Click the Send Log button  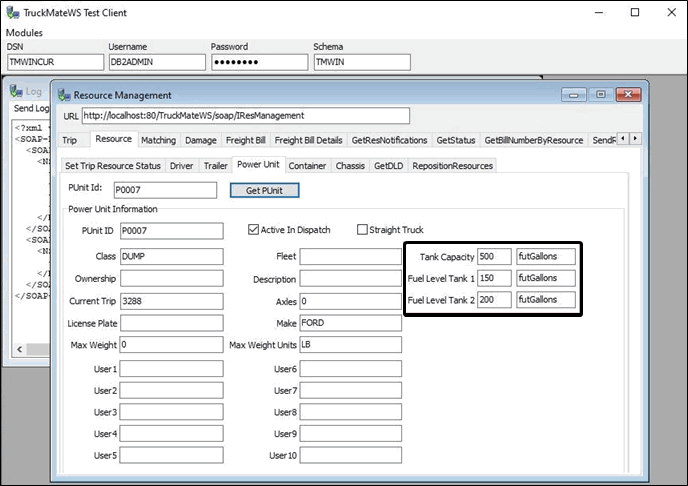coord(30,107)
